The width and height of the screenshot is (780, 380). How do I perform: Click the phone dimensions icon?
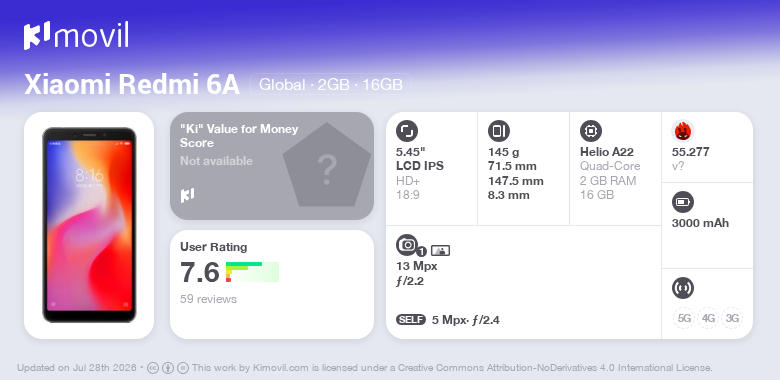pos(499,131)
